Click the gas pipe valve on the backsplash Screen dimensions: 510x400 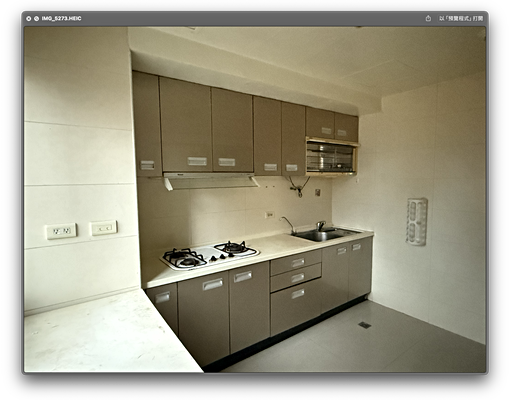click(x=298, y=187)
